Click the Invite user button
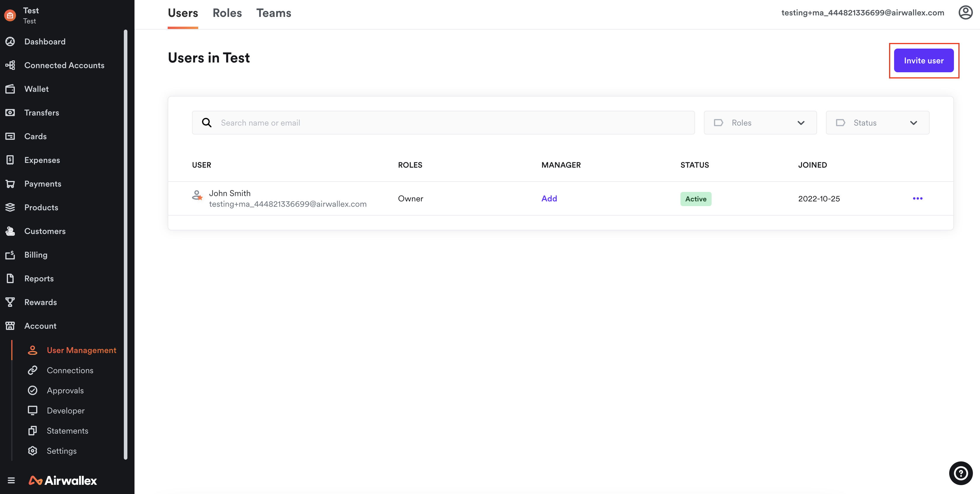The height and width of the screenshot is (494, 980). tap(923, 60)
